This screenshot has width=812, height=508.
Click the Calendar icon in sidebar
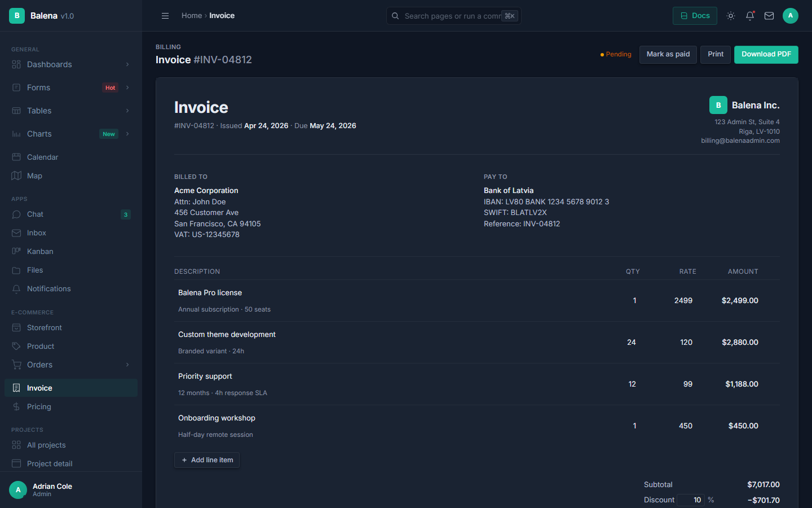point(16,157)
